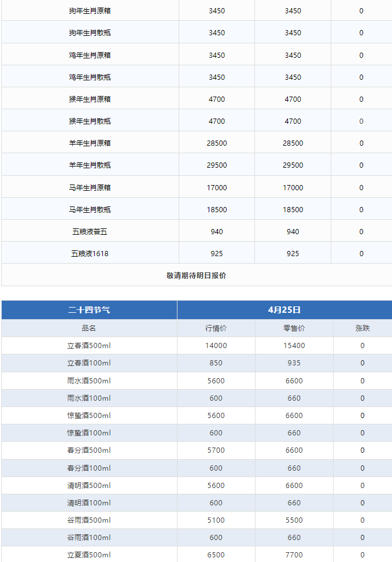This screenshot has height=562, width=392.
Task: Select the 狗年生肖散瓶 row name
Action: 90,32
